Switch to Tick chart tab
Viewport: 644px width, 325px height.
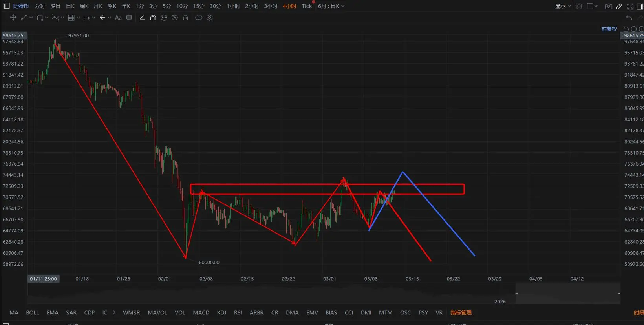pos(307,6)
